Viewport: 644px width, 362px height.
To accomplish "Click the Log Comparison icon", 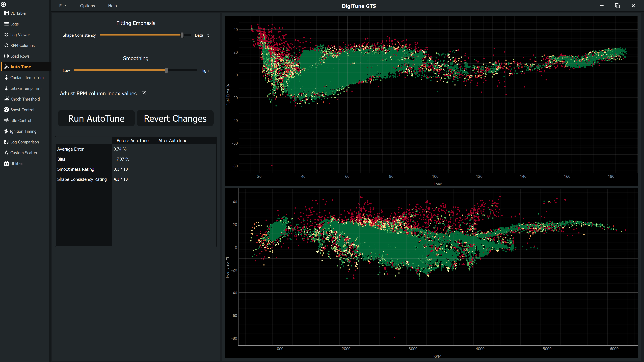I will tap(6, 142).
